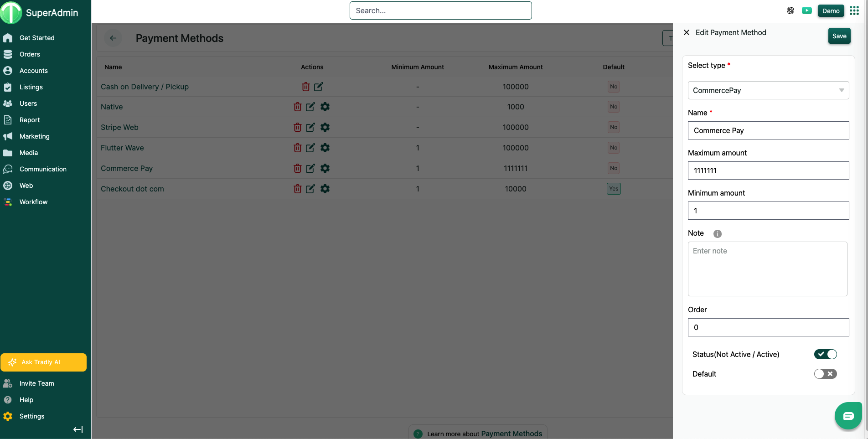Screen dimensions: 868x439
Task: Edit the Stripe Web payment method
Action: (x=310, y=127)
